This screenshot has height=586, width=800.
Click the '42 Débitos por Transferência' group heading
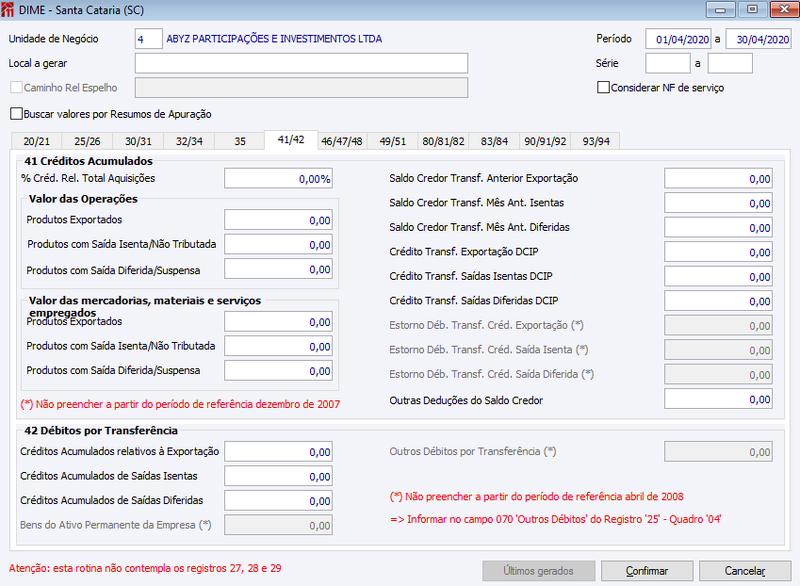[101, 430]
